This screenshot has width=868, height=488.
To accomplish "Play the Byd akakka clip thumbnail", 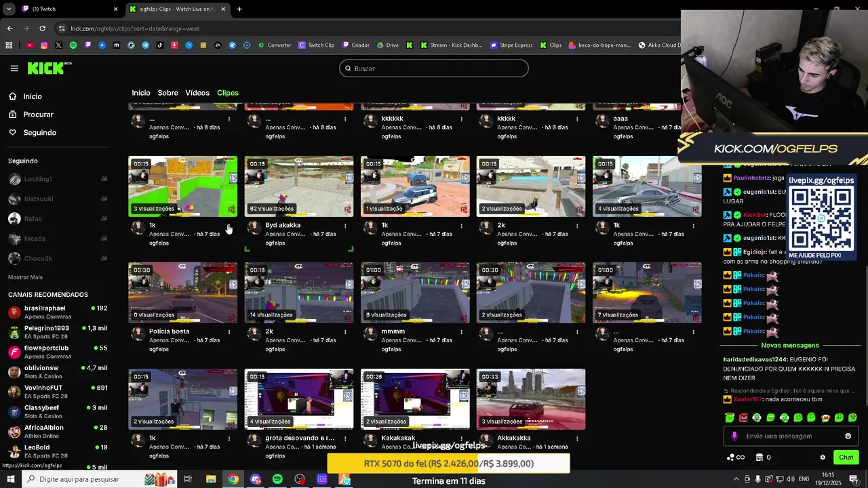I will tap(299, 186).
